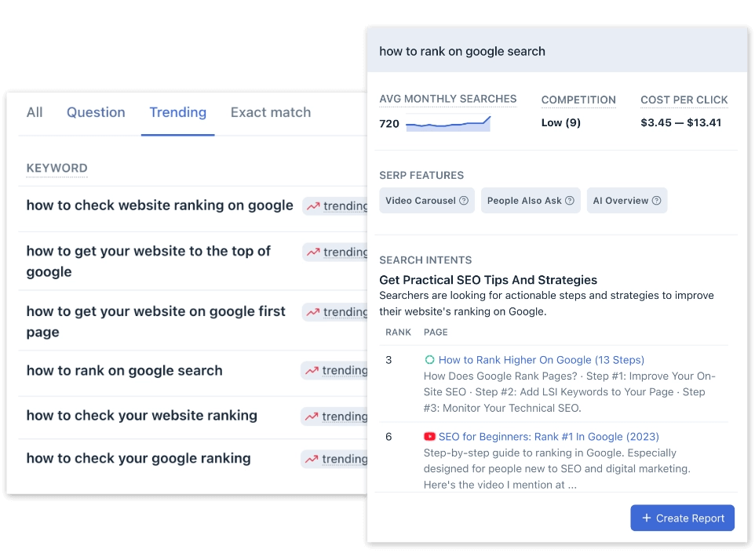Viewport: 755px width, 560px height.
Task: Click trending arrow icon for "how to check website ranking on google"
Action: point(313,206)
